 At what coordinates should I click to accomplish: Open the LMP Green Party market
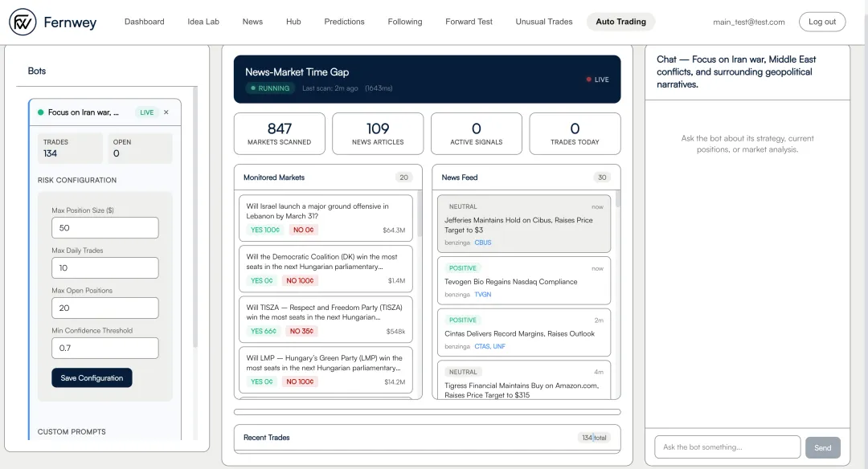tap(325, 370)
